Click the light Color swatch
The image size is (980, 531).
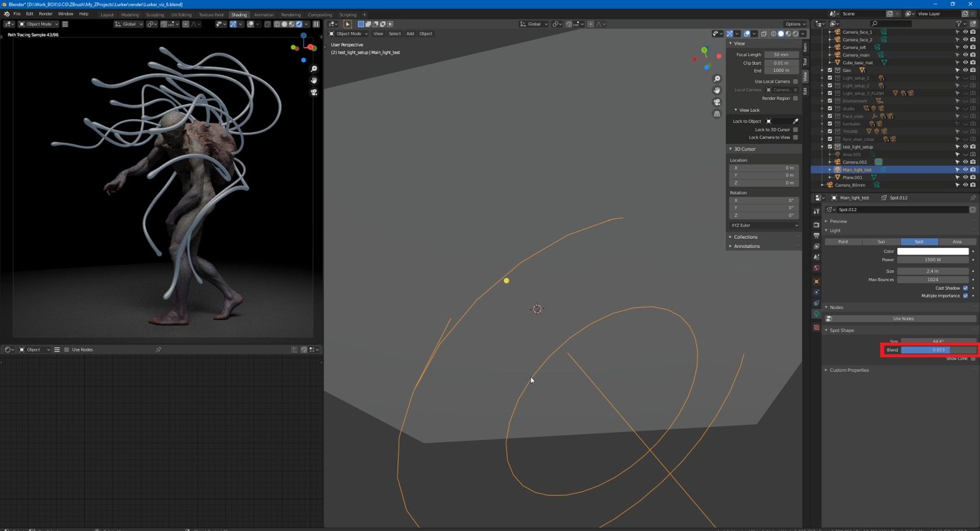pyautogui.click(x=933, y=251)
